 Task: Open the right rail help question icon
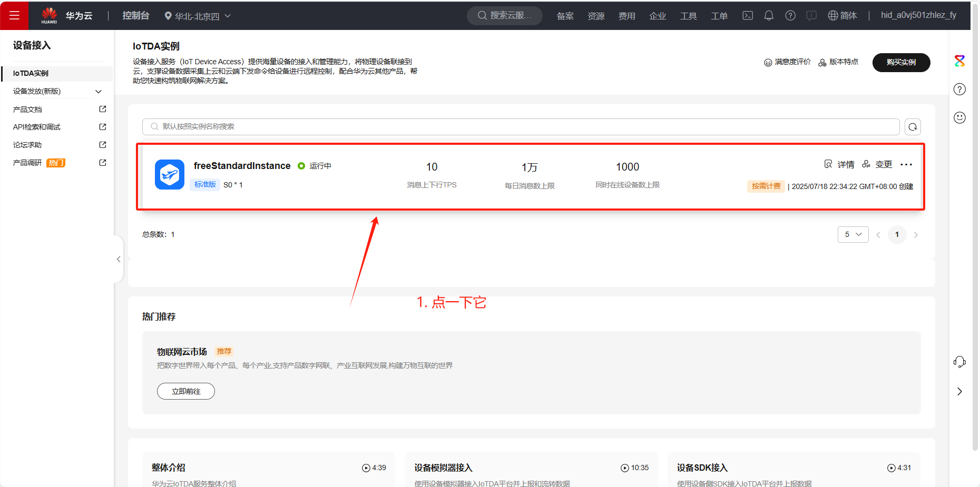959,89
